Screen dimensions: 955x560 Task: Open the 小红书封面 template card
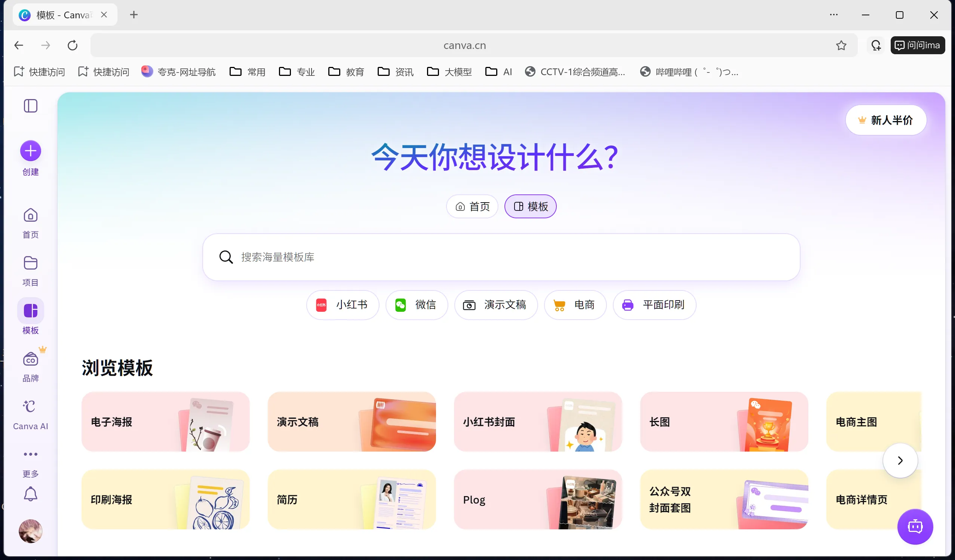[x=538, y=422]
